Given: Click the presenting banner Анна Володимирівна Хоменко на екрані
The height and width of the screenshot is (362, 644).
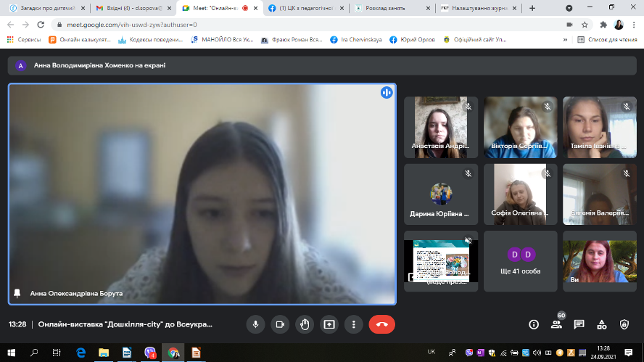Looking at the screenshot, I should pos(322,65).
